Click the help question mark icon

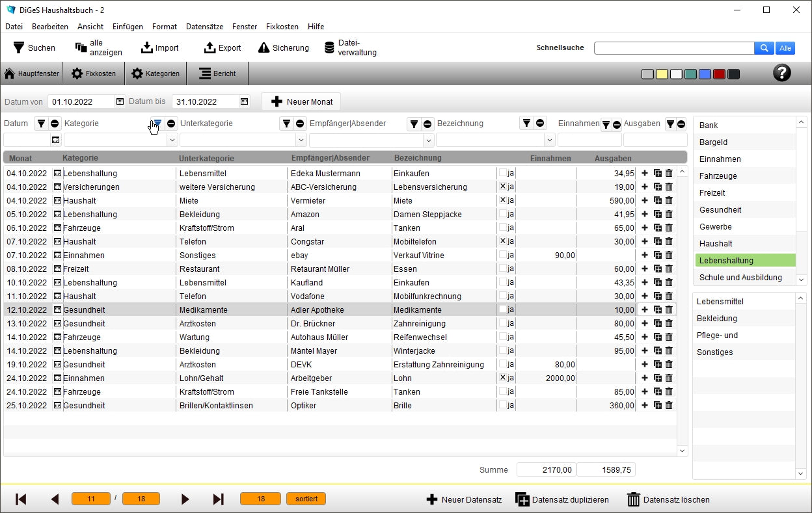click(781, 73)
